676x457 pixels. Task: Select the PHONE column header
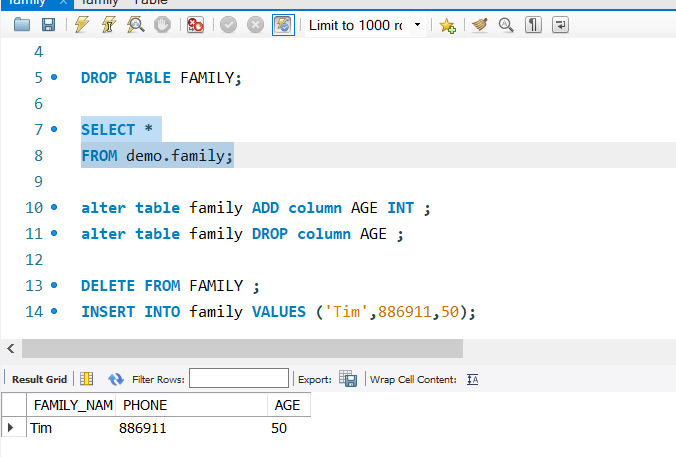[191, 405]
